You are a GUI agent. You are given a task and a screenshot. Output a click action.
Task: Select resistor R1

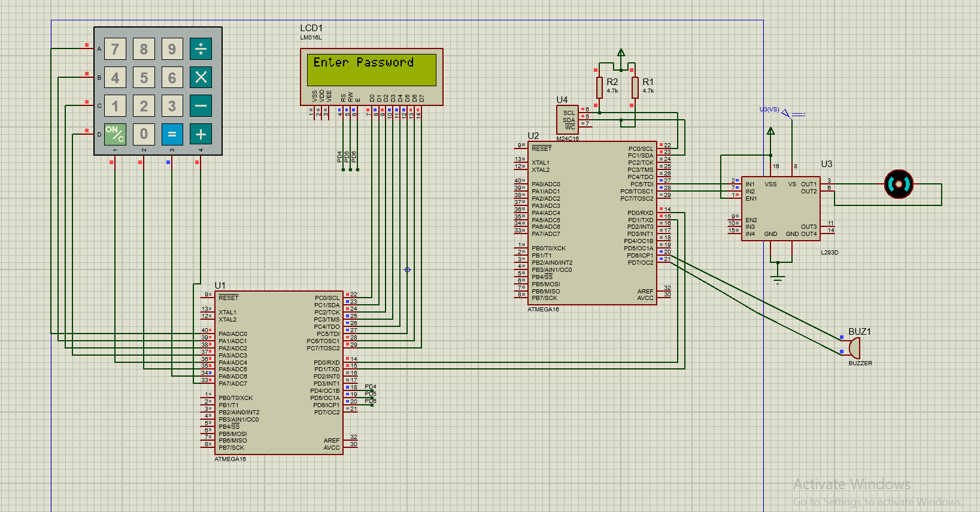pyautogui.click(x=635, y=87)
